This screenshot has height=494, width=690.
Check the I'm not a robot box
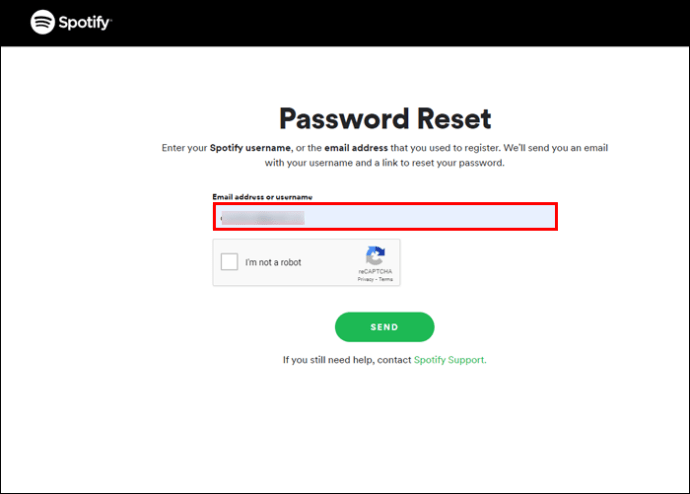pos(229,262)
